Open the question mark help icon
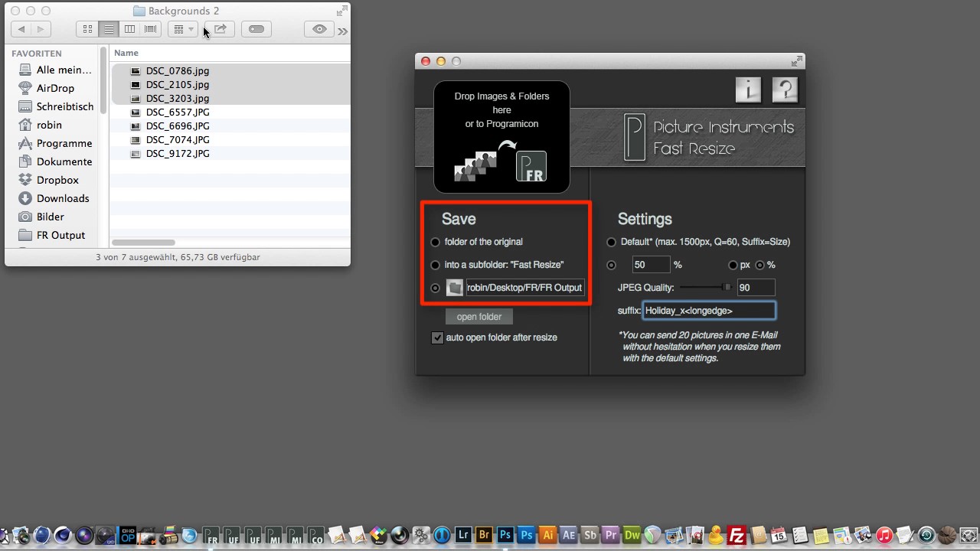 (x=785, y=90)
